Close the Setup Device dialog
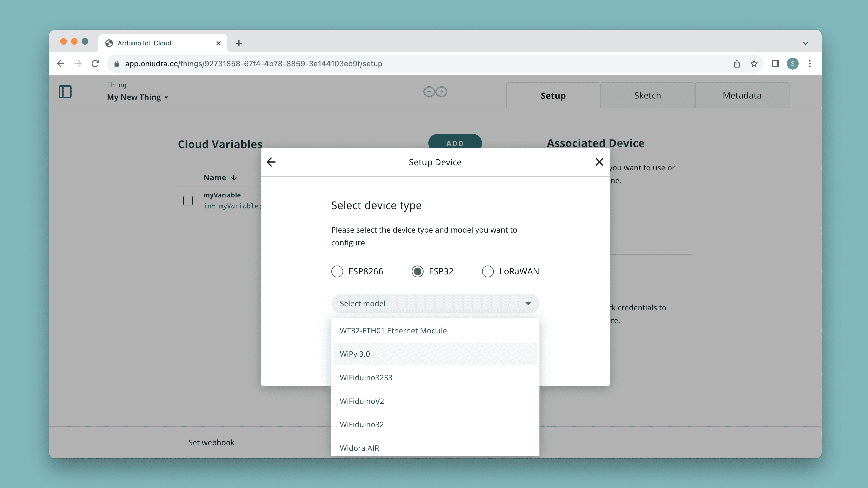Image resolution: width=868 pixels, height=488 pixels. coord(599,162)
